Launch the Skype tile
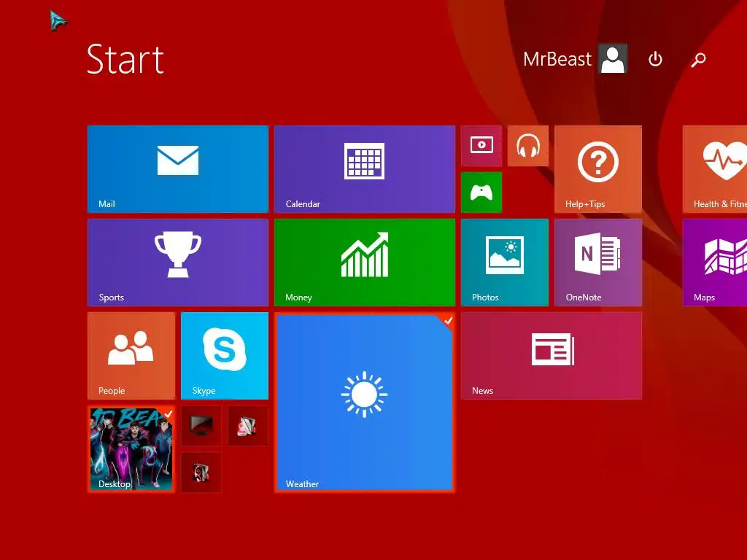The image size is (747, 560). pyautogui.click(x=225, y=356)
